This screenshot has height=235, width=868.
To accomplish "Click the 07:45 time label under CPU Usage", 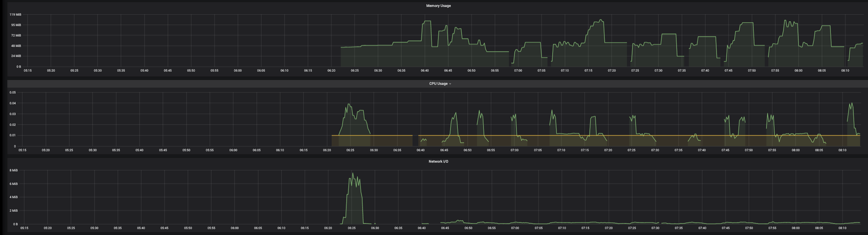I will point(725,150).
